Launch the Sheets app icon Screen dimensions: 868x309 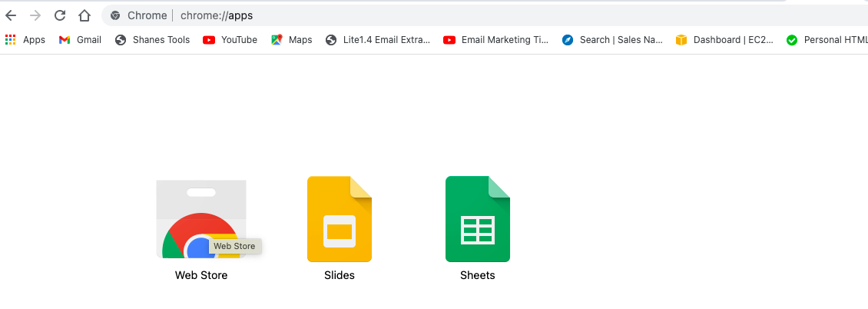click(x=478, y=219)
